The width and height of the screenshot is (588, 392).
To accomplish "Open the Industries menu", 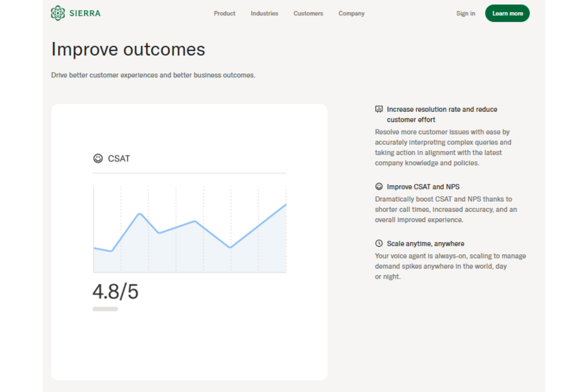I will (264, 14).
